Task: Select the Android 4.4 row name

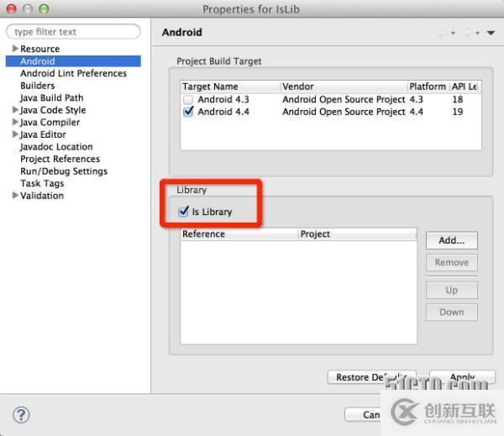Action: click(223, 112)
